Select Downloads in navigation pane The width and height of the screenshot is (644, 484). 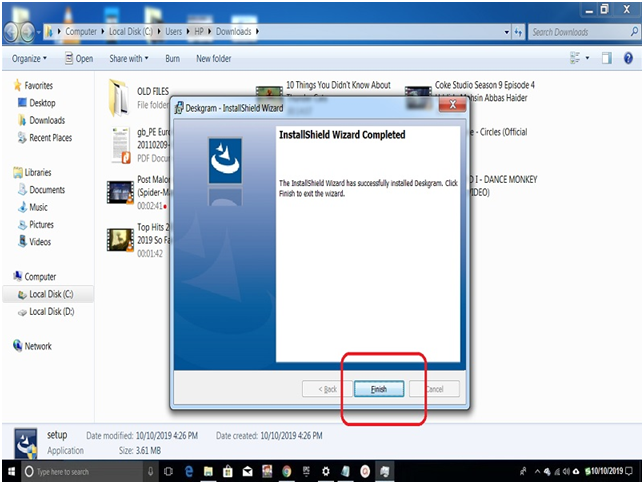(x=41, y=120)
